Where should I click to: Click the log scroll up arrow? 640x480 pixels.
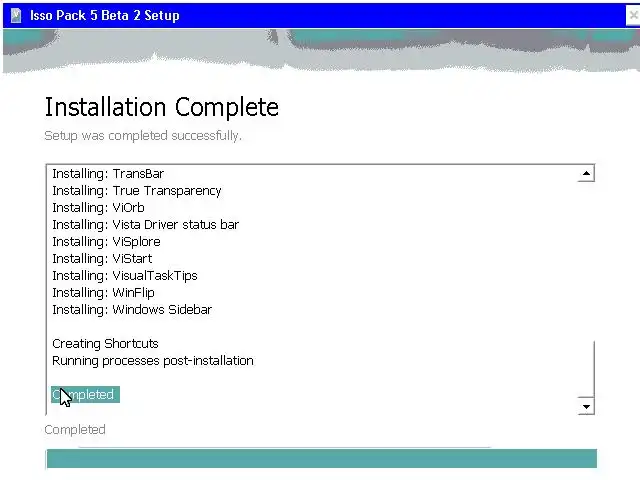(x=586, y=173)
